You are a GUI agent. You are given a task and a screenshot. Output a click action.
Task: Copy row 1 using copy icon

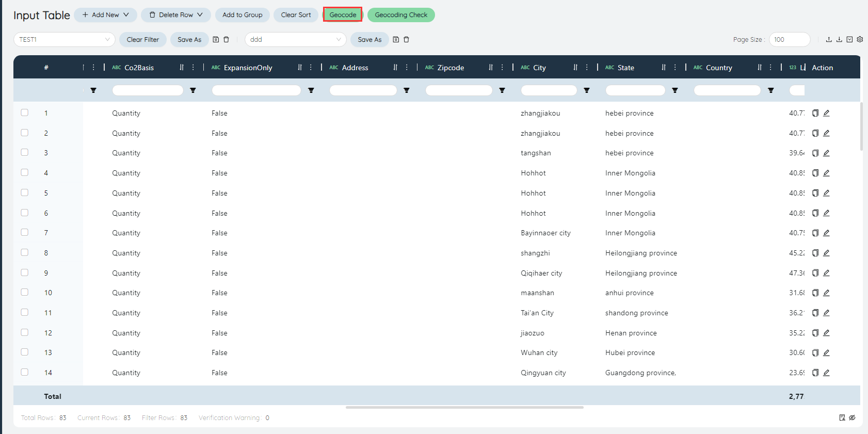click(x=815, y=113)
